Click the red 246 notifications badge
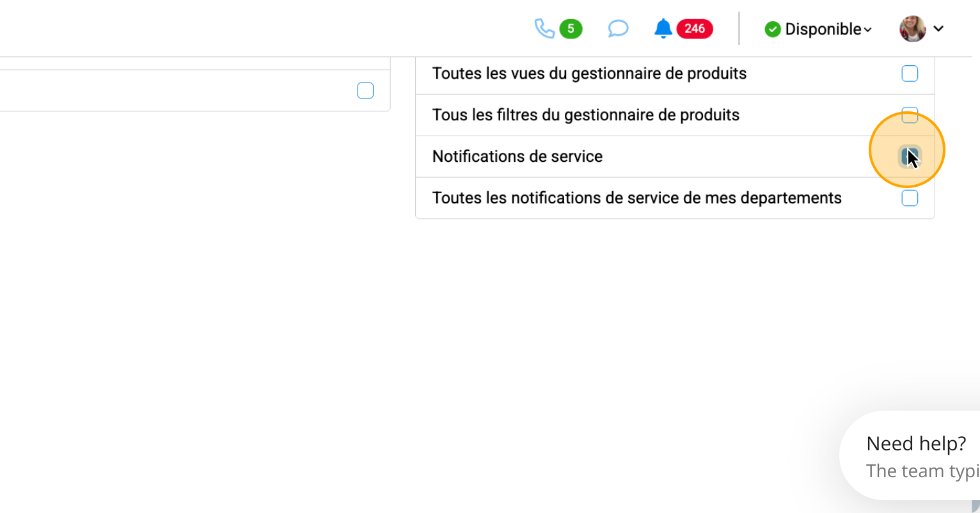 (694, 29)
